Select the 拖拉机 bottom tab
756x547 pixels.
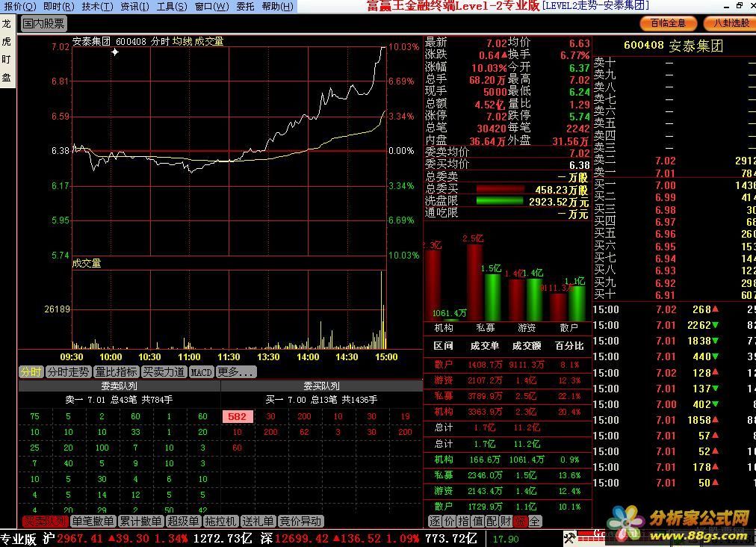click(220, 522)
